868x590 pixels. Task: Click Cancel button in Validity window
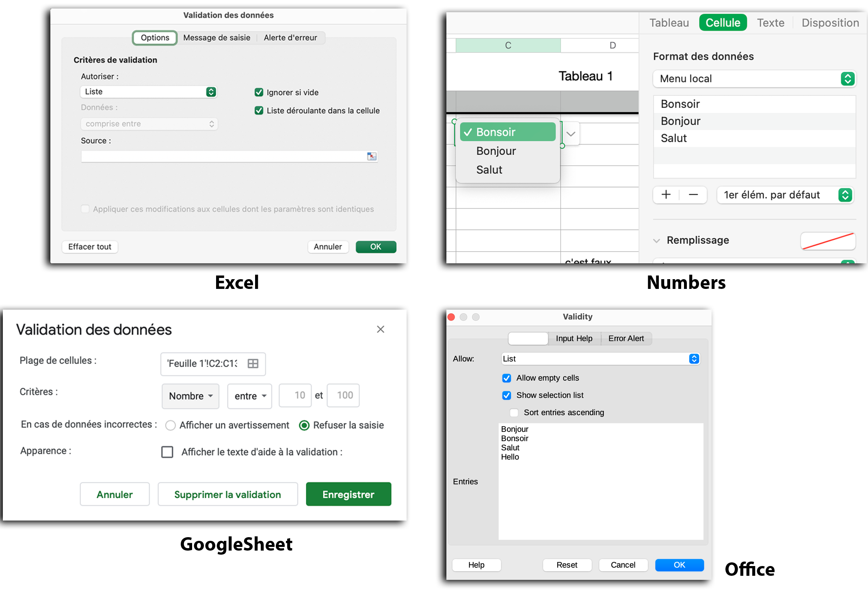(x=623, y=565)
